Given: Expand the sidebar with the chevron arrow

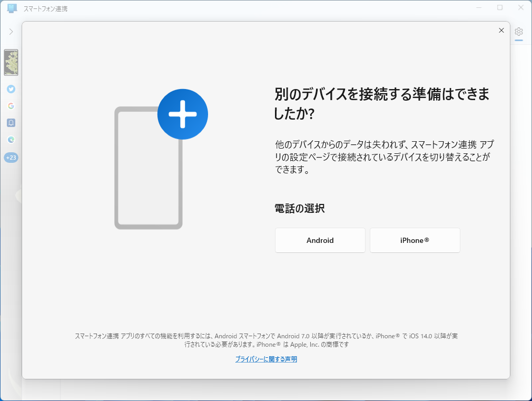Looking at the screenshot, I should [x=11, y=31].
